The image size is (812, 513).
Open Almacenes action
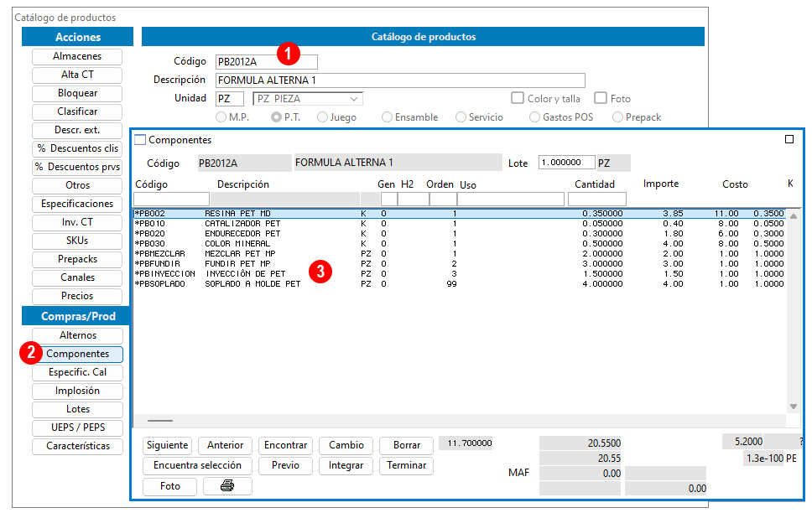click(77, 56)
